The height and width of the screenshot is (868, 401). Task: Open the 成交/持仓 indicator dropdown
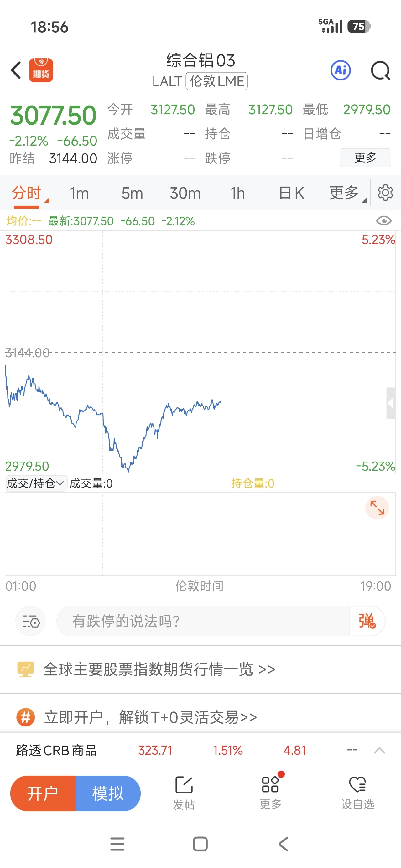click(35, 483)
